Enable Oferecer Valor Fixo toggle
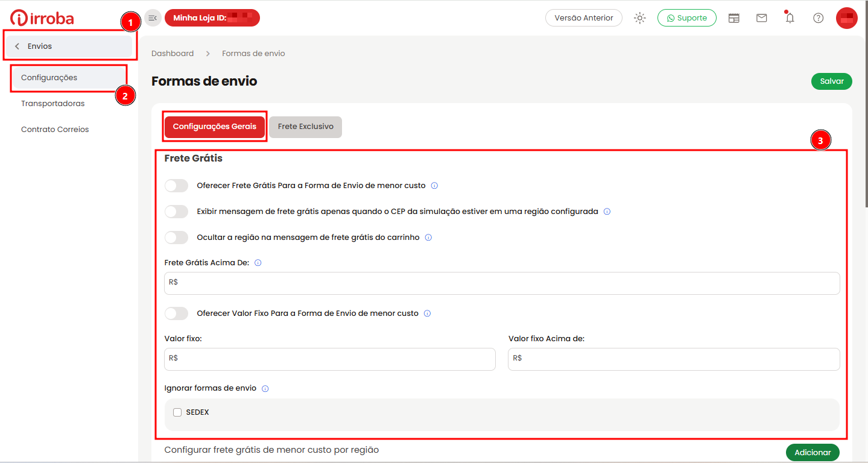 (177, 313)
